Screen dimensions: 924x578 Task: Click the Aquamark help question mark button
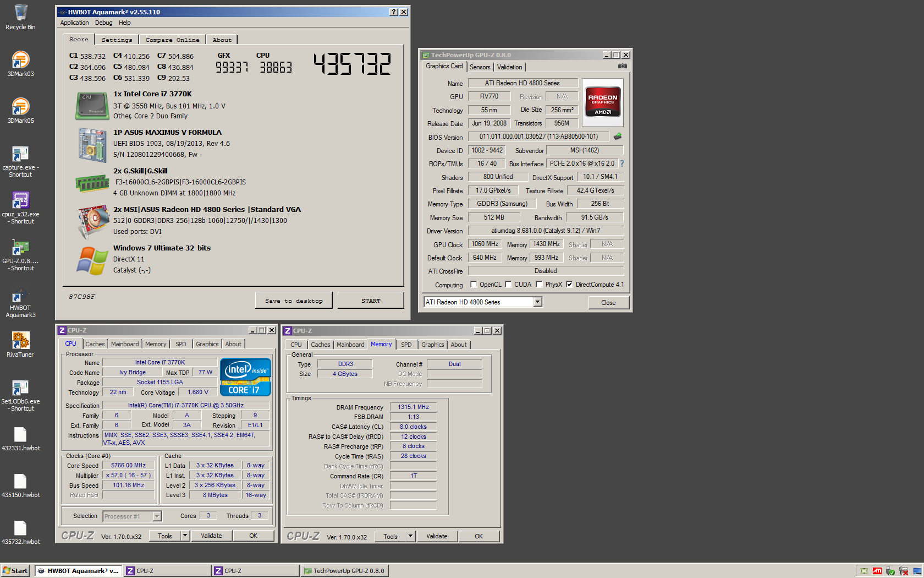394,12
